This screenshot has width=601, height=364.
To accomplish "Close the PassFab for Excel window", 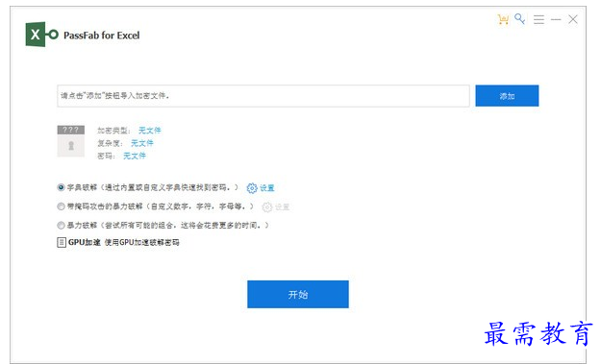I will coord(573,19).
